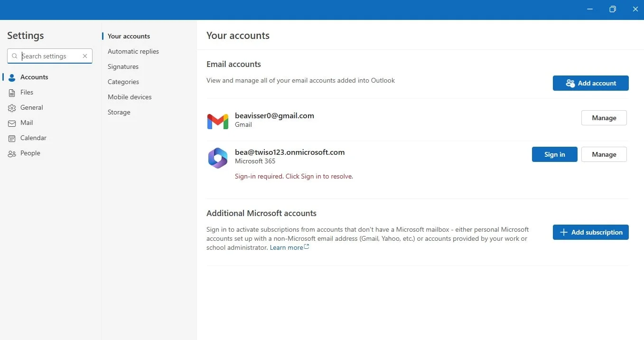Open the Signatures settings page

coord(122,66)
